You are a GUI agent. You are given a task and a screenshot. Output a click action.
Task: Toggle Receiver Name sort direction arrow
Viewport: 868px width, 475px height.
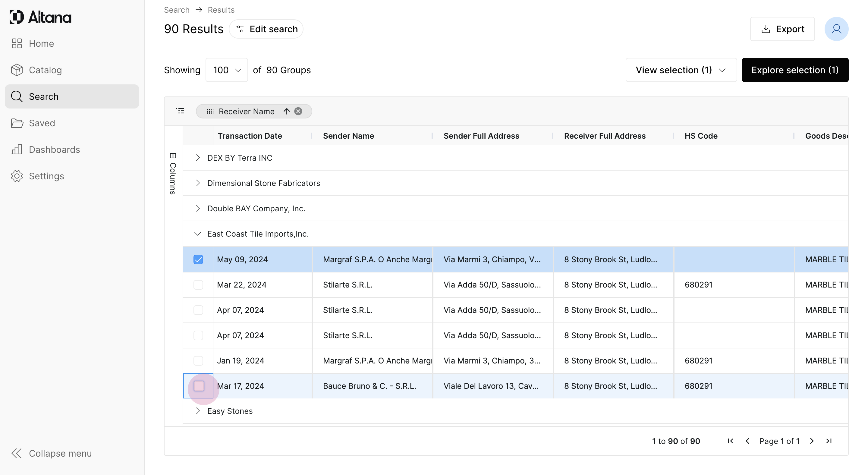click(x=286, y=111)
